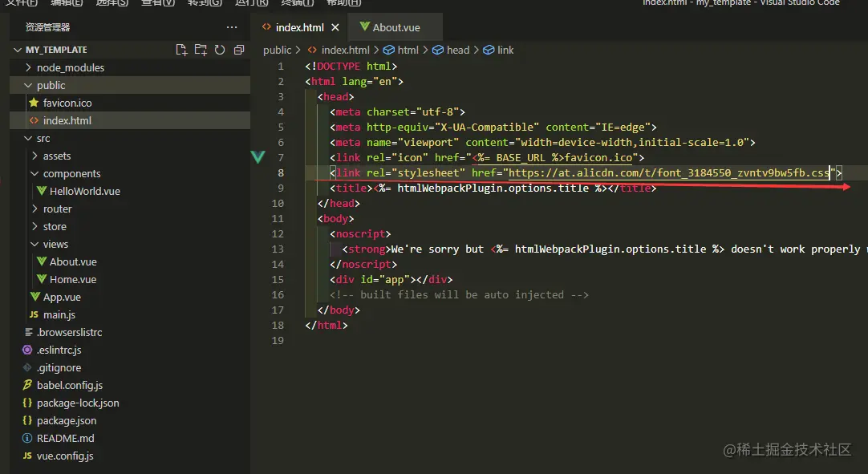This screenshot has height=474, width=868.
Task: Click line number 13 in the gutter
Action: (x=278, y=249)
